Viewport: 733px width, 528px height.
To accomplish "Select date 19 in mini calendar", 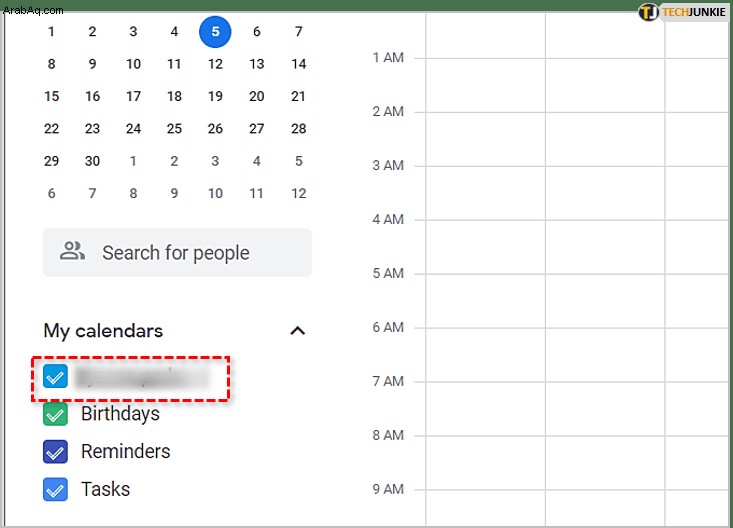I will 215,96.
